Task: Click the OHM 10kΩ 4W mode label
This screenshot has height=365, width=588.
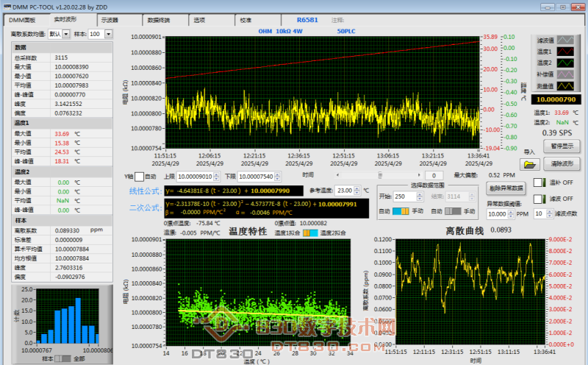Action: 280,31
